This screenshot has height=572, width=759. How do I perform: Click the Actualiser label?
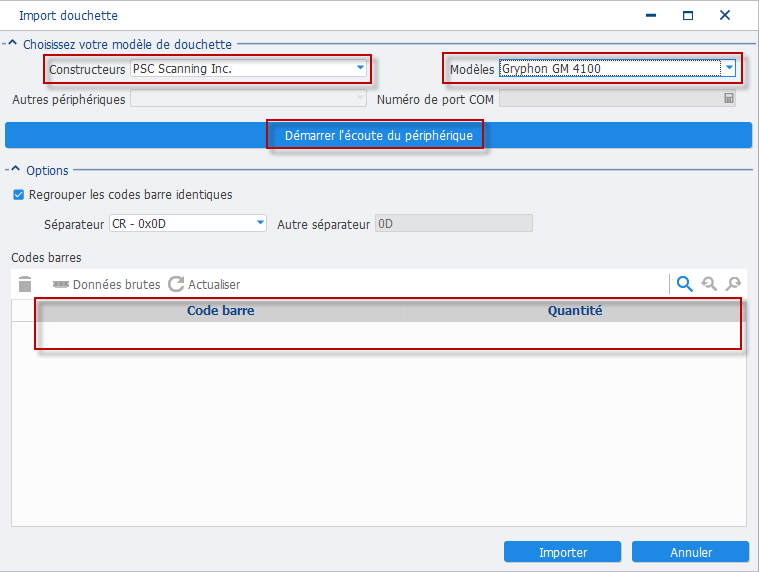pos(214,285)
